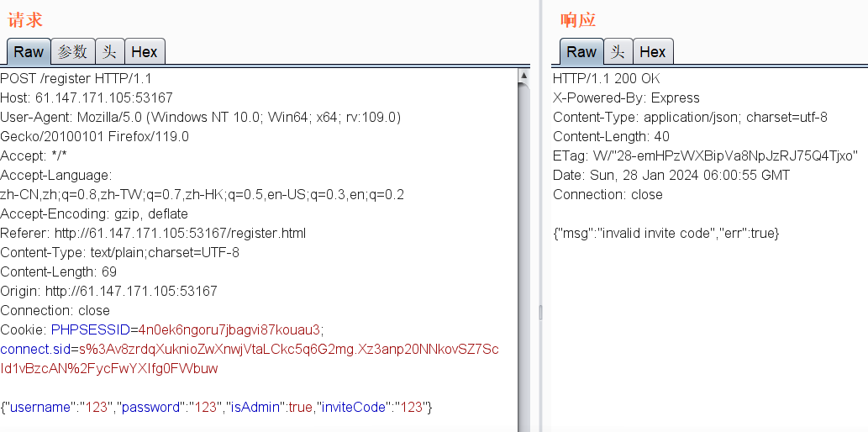This screenshot has width=868, height=432.
Task: Click the request Connection: close line
Action: (x=55, y=310)
